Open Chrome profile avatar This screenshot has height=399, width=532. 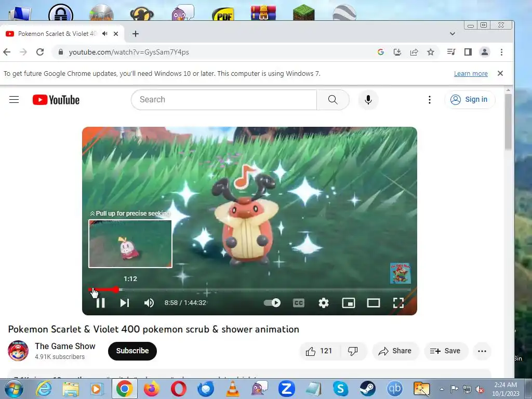pos(485,52)
